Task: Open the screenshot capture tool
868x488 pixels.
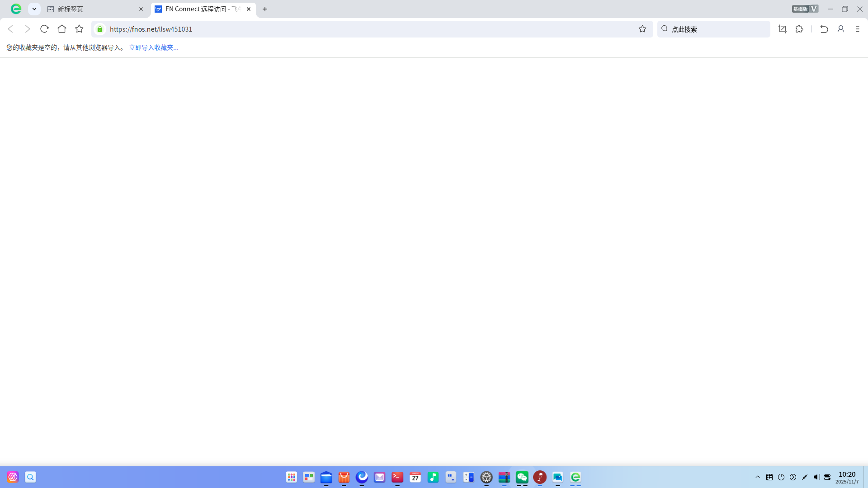Action: (783, 29)
